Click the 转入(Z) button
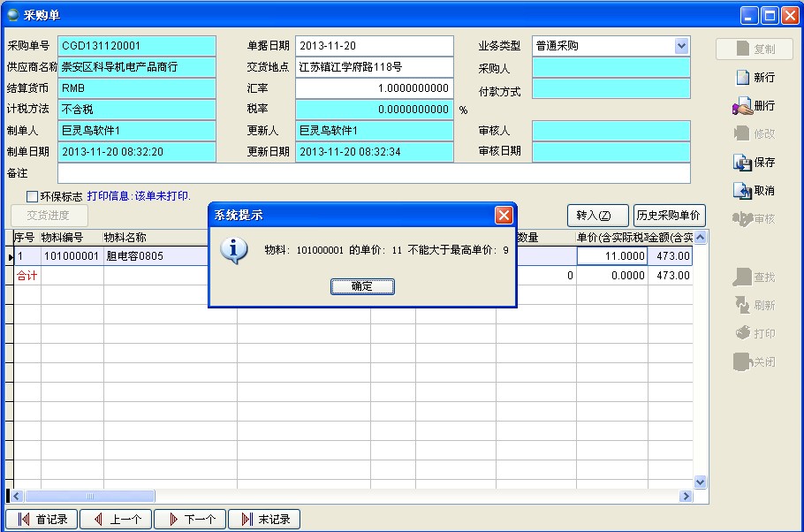Viewport: 804px width, 532px height. pyautogui.click(x=597, y=216)
